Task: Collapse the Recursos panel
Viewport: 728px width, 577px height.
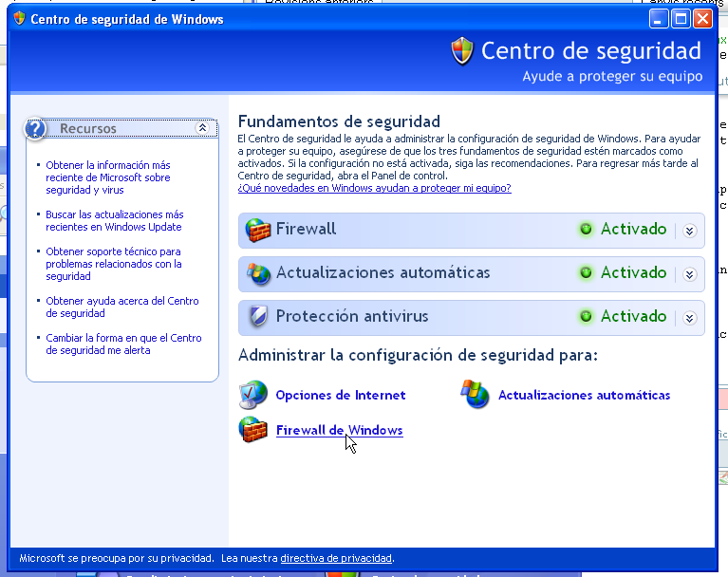Action: click(x=201, y=128)
